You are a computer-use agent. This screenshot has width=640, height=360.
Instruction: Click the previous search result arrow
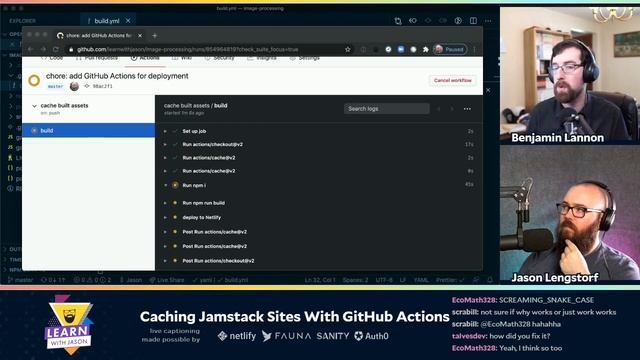(x=439, y=109)
